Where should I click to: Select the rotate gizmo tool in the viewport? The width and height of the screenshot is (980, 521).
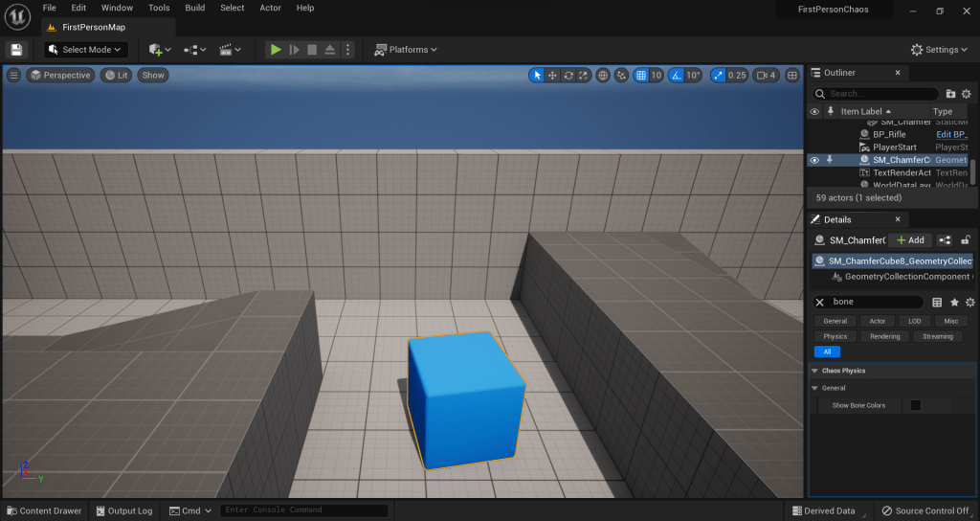pos(568,75)
